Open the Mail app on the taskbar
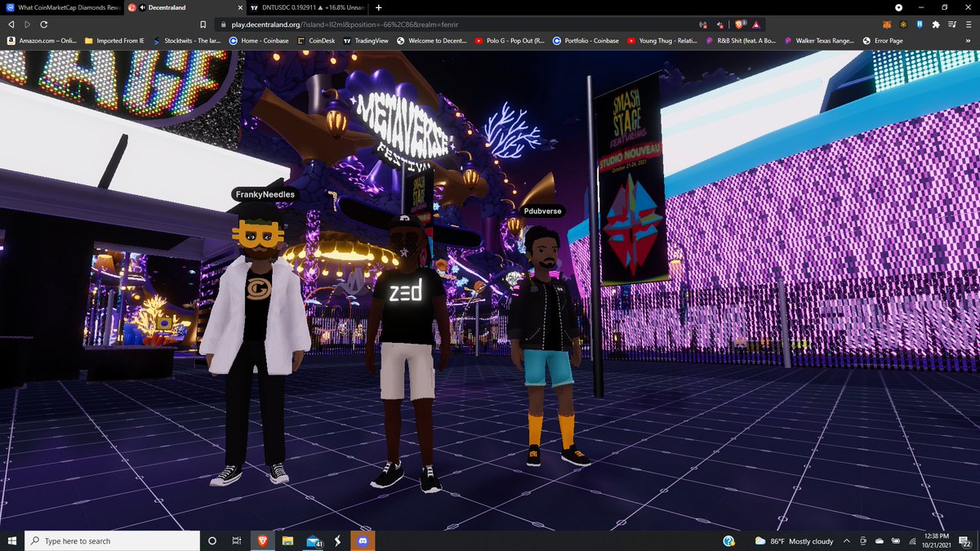This screenshot has width=980, height=551. [x=313, y=540]
